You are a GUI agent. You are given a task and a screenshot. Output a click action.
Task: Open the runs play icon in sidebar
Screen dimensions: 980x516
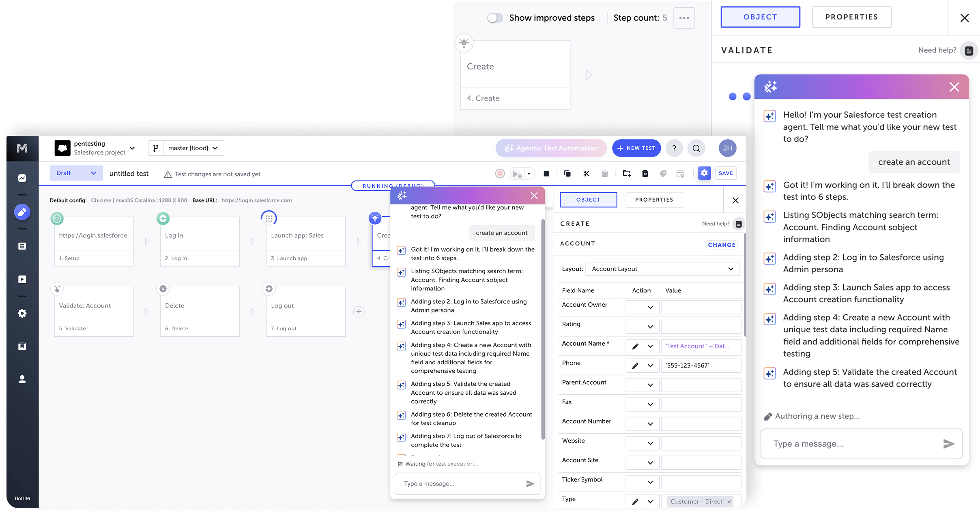[22, 279]
